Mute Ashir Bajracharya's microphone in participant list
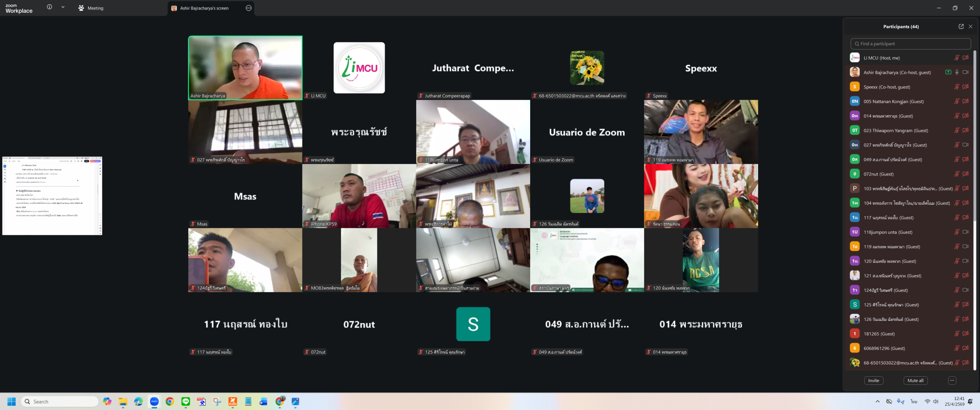Screen dimensions: 980x410 click(x=957, y=72)
